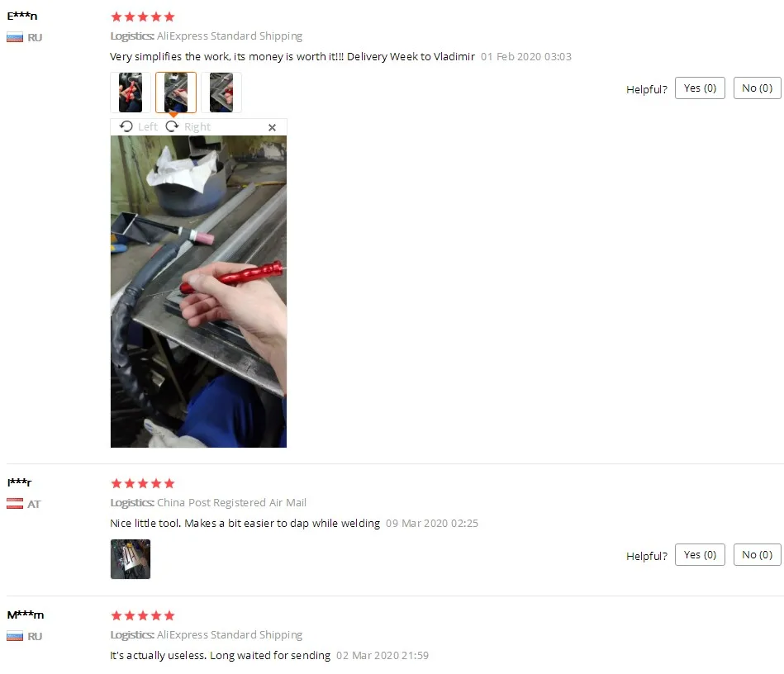Click the large welding tool review photo
This screenshot has width=784, height=674.
pyautogui.click(x=198, y=292)
